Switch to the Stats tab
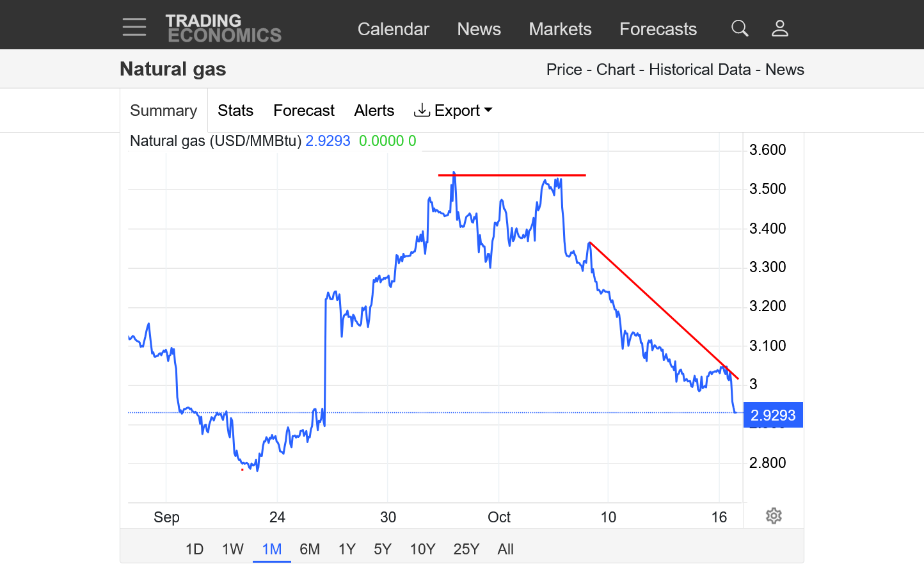The height and width of the screenshot is (571, 924). (235, 111)
